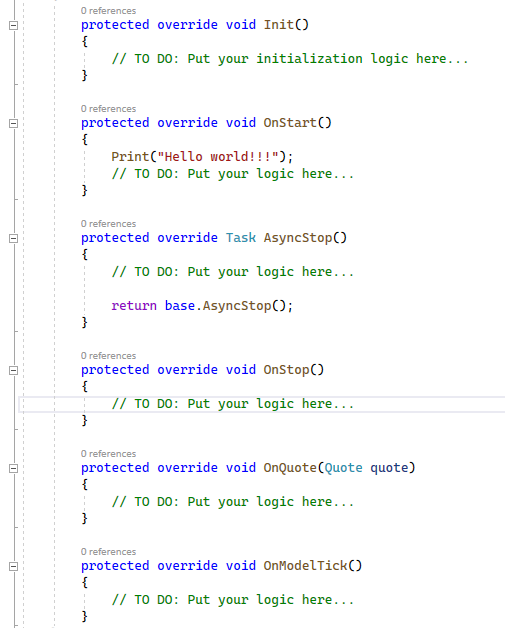Collapse the AsyncStop method block
This screenshot has height=628, width=505.
point(13,238)
